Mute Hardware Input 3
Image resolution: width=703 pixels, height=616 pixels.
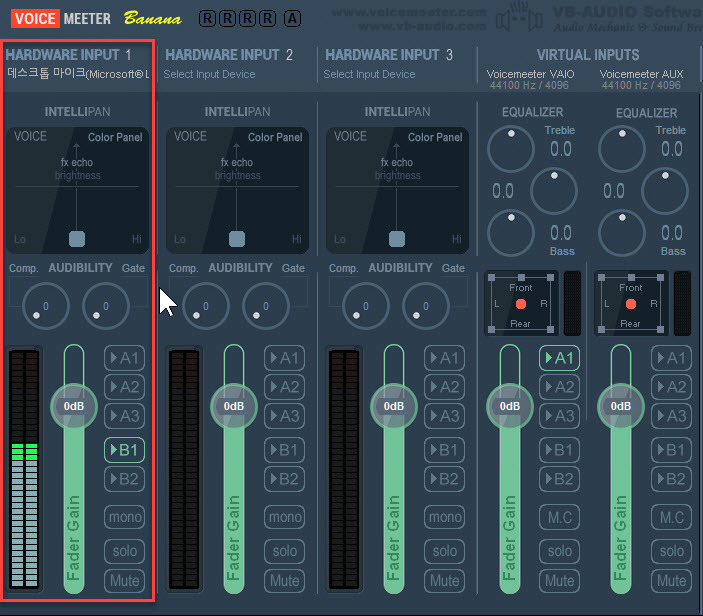tap(445, 581)
